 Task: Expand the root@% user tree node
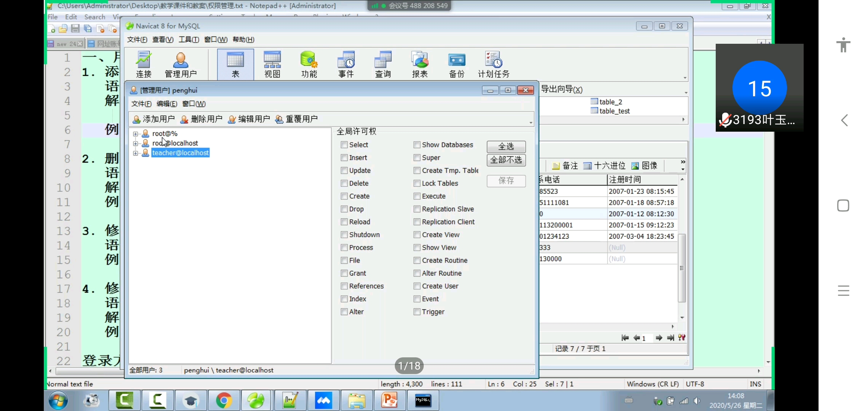136,134
